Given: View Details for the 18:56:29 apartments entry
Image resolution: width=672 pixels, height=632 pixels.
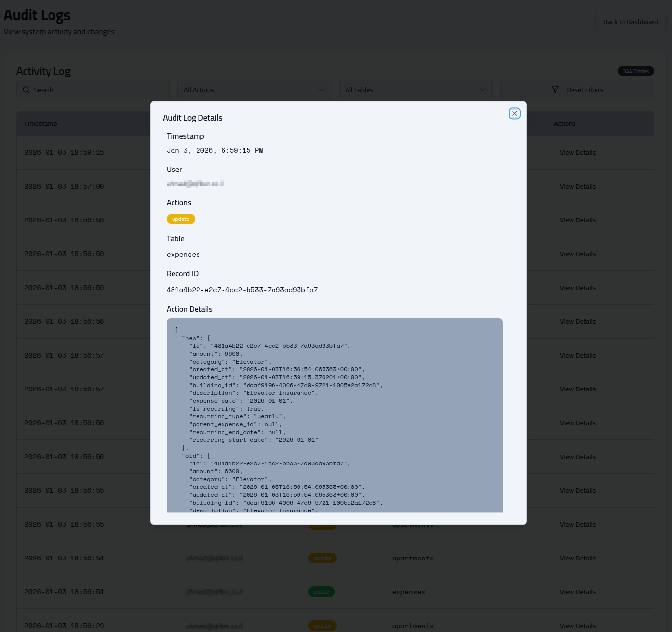Looking at the screenshot, I should tap(577, 626).
